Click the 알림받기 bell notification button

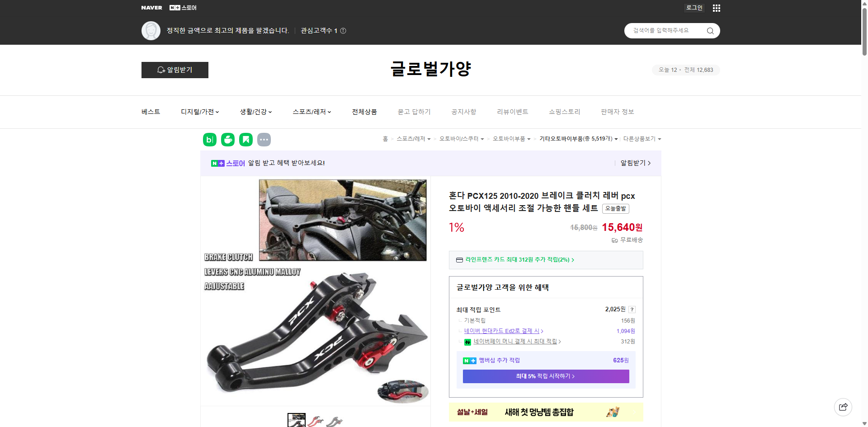[x=175, y=70]
